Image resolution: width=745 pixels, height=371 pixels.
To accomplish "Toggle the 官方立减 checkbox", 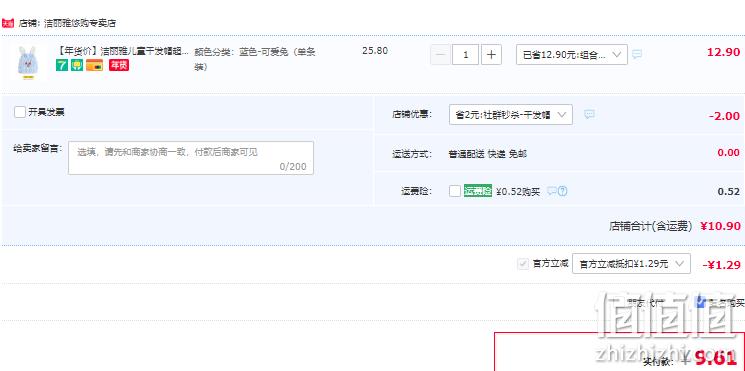I will [x=523, y=264].
